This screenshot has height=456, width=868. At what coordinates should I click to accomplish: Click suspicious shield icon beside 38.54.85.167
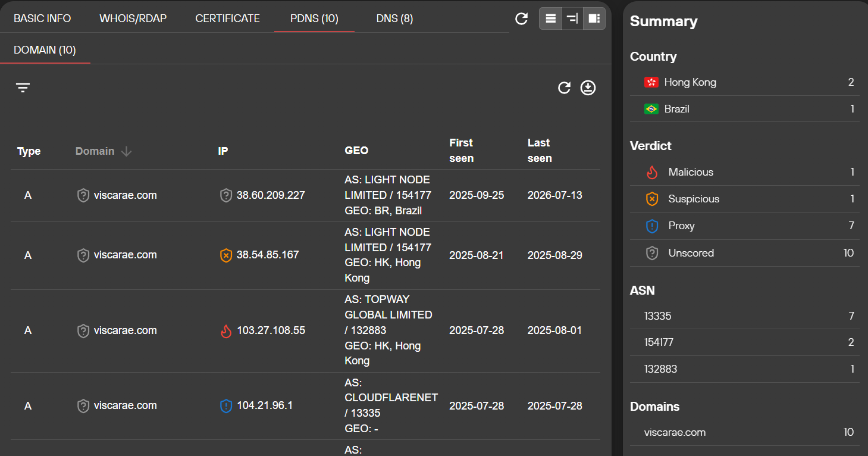click(226, 255)
